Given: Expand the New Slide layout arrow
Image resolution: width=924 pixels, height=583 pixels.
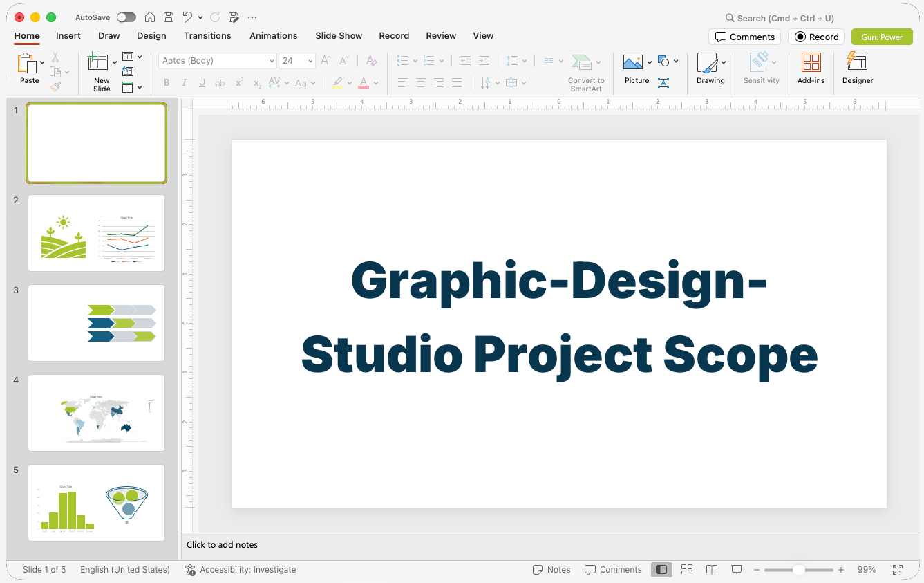Looking at the screenshot, I should [x=114, y=63].
